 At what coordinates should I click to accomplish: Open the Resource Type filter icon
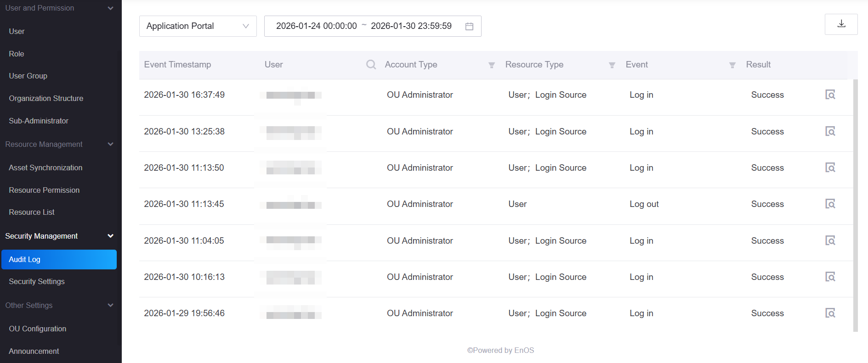[x=612, y=65]
